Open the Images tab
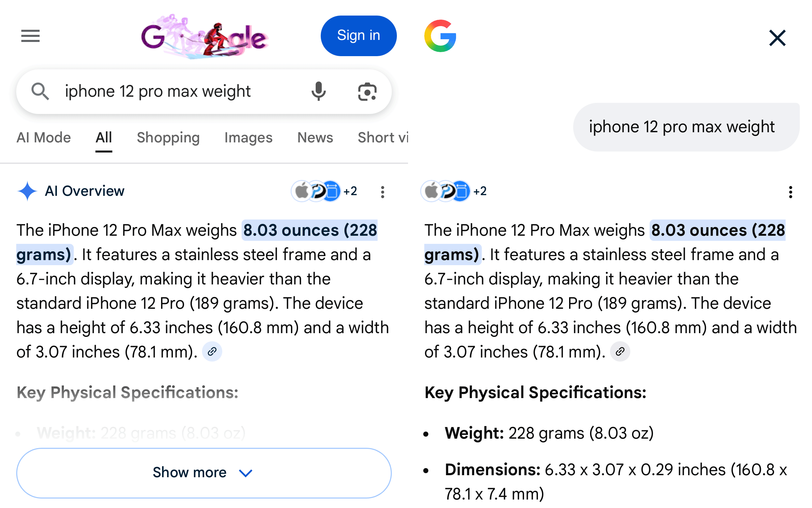 [248, 138]
